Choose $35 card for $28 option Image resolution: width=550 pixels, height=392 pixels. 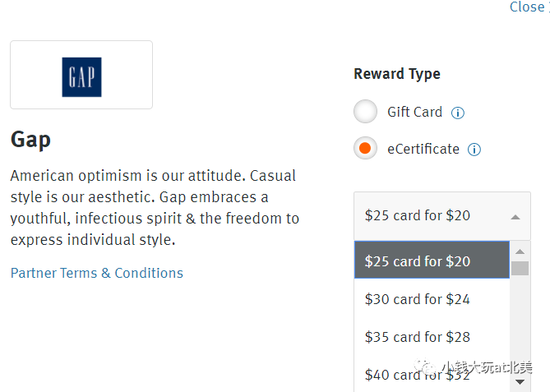(432, 337)
